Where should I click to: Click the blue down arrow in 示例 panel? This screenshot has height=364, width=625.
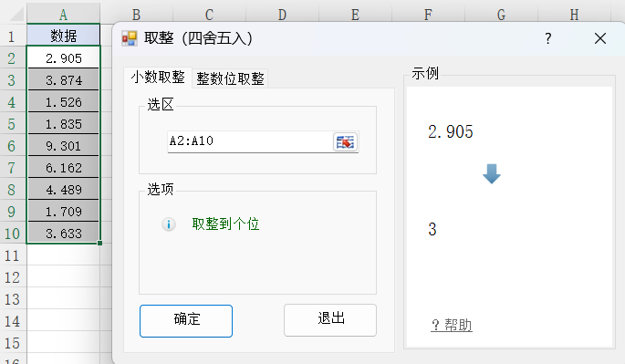(492, 174)
